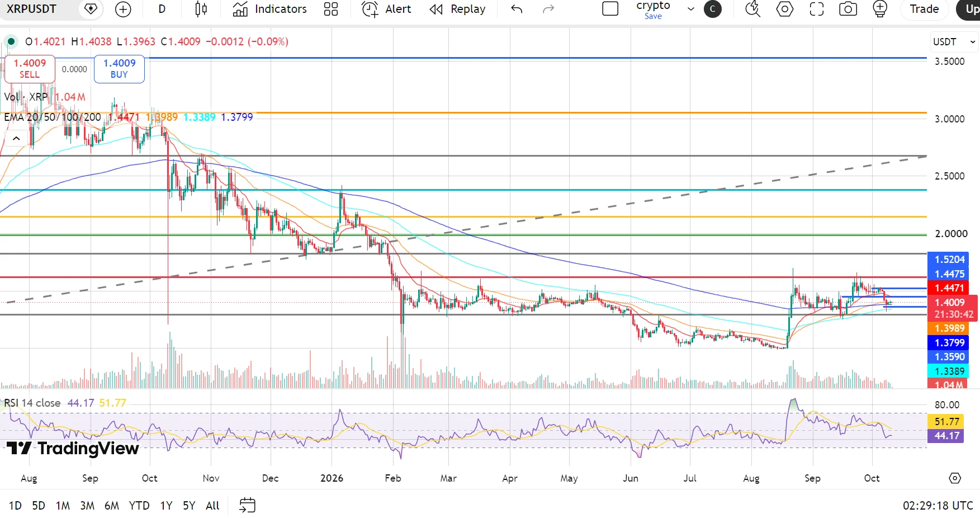Open the USDT currency dropdown
This screenshot has height=518, width=980.
[x=954, y=42]
